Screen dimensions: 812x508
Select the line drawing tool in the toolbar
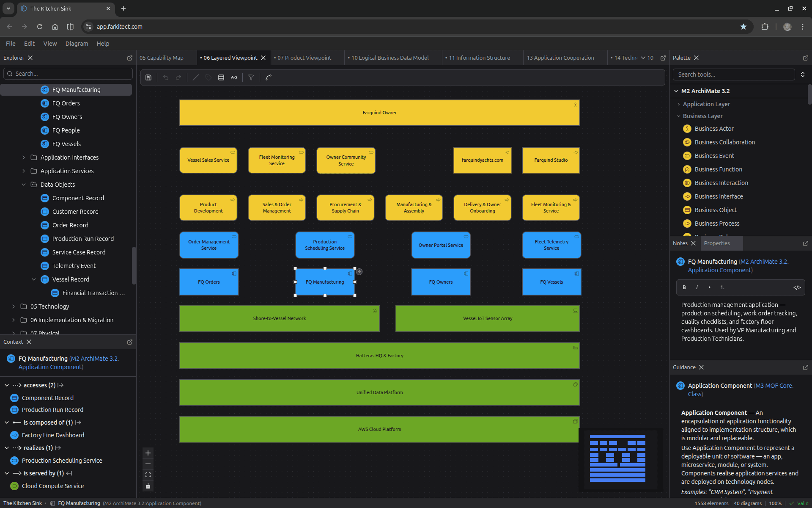click(x=196, y=77)
